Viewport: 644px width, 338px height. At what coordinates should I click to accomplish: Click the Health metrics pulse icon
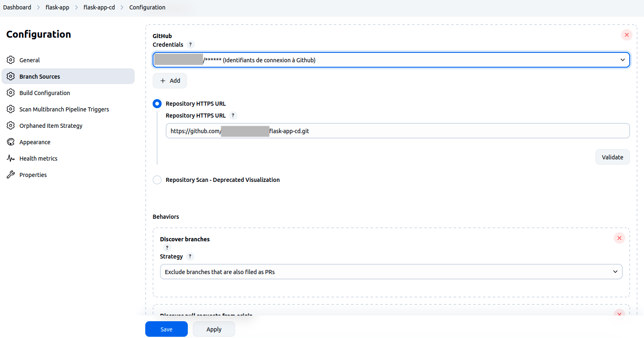pyautogui.click(x=11, y=159)
